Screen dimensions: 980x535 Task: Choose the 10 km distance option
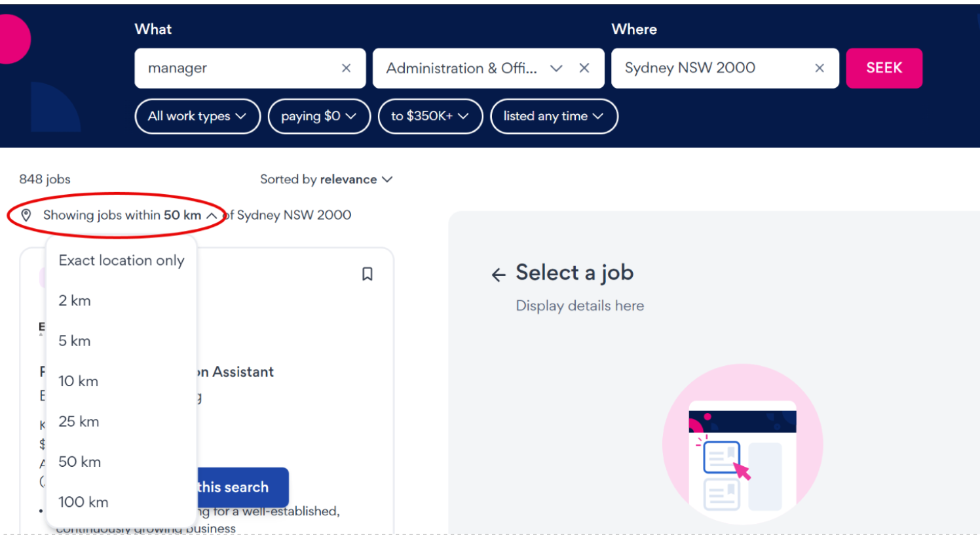(78, 381)
